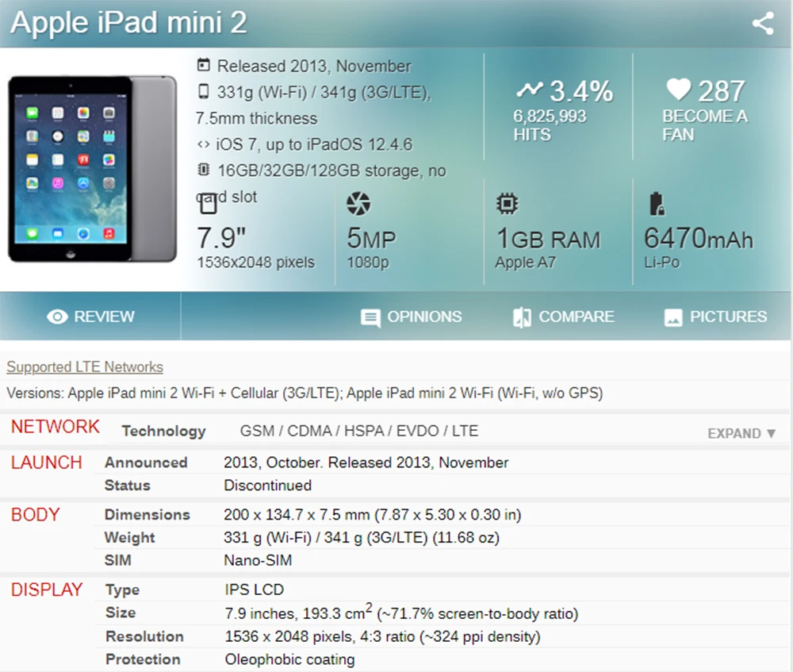Screen dimensions: 793x672
Task: Click the Versions line text
Action: 305,394
